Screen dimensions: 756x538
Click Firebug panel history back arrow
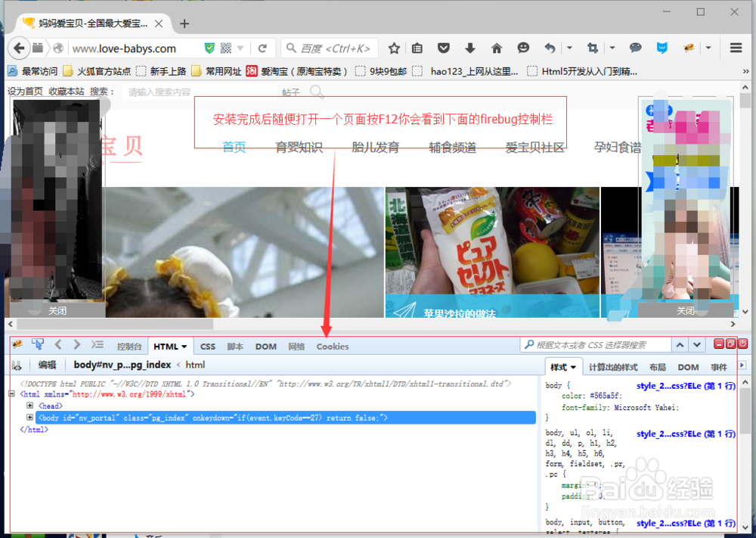58,344
